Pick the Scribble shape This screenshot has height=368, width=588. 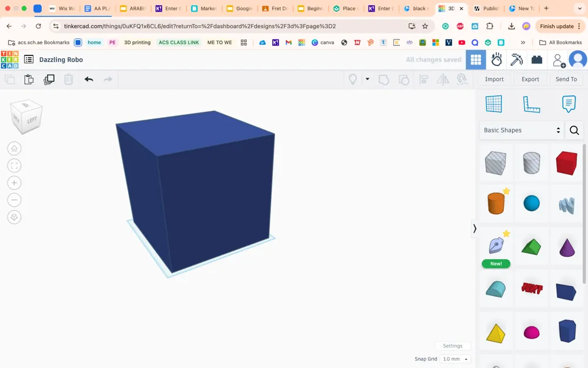pyautogui.click(x=567, y=205)
